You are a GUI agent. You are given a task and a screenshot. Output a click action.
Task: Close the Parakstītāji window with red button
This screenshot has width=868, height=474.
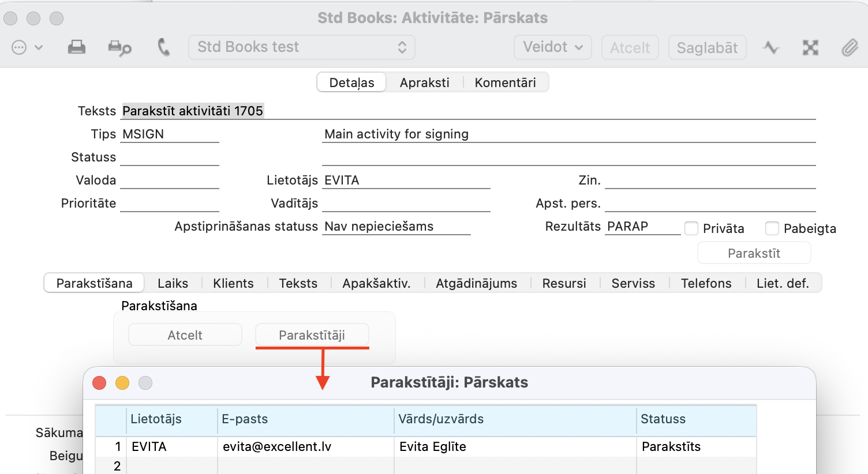[99, 383]
